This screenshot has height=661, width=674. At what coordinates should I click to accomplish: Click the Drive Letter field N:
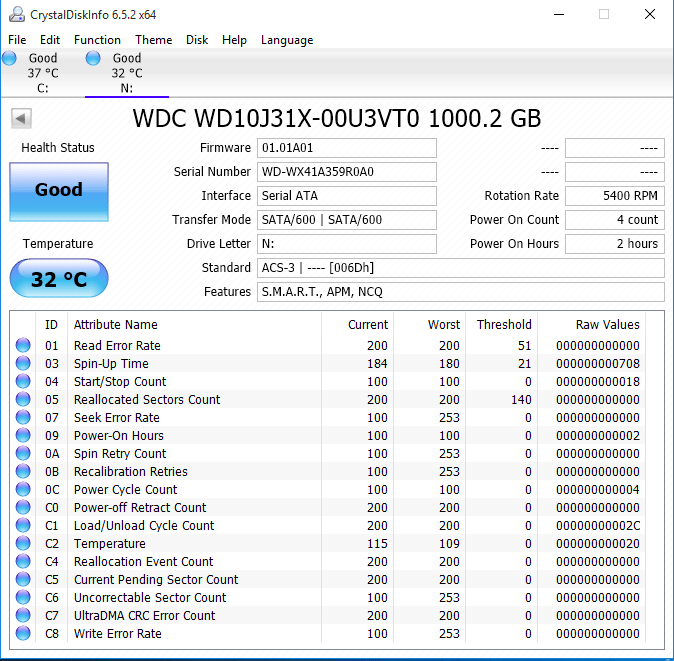click(347, 244)
